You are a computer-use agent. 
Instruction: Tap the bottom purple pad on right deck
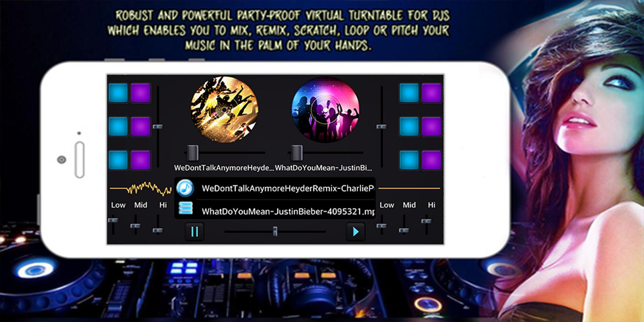pos(431,160)
